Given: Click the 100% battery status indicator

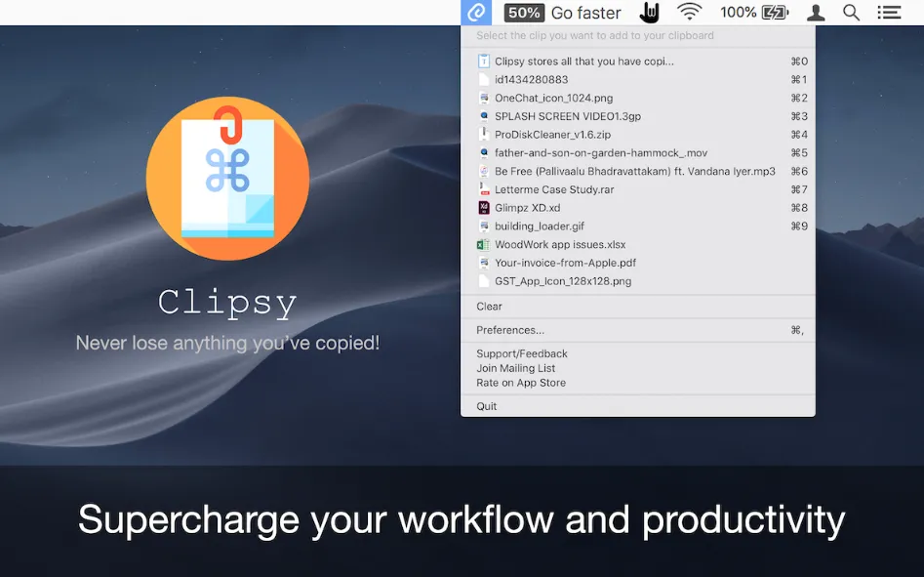Looking at the screenshot, I should tap(753, 13).
